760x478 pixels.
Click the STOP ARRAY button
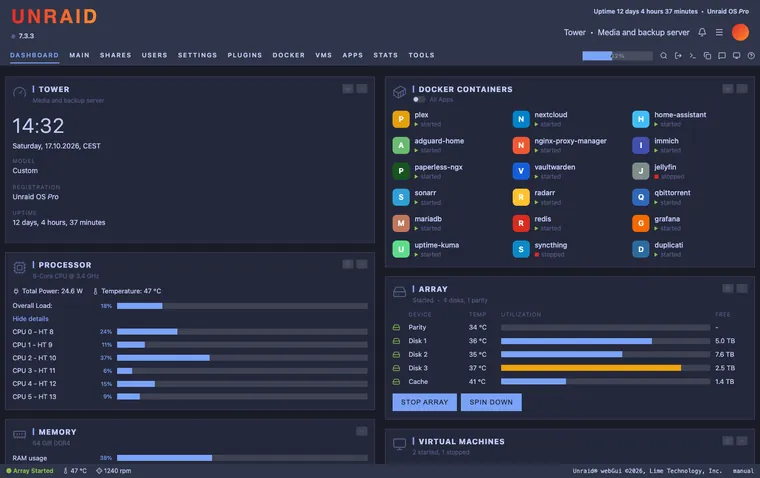[425, 402]
